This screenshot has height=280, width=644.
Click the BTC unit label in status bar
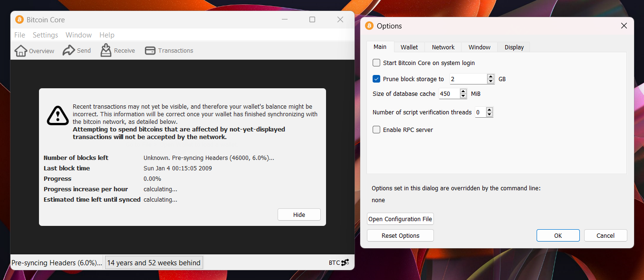334,262
